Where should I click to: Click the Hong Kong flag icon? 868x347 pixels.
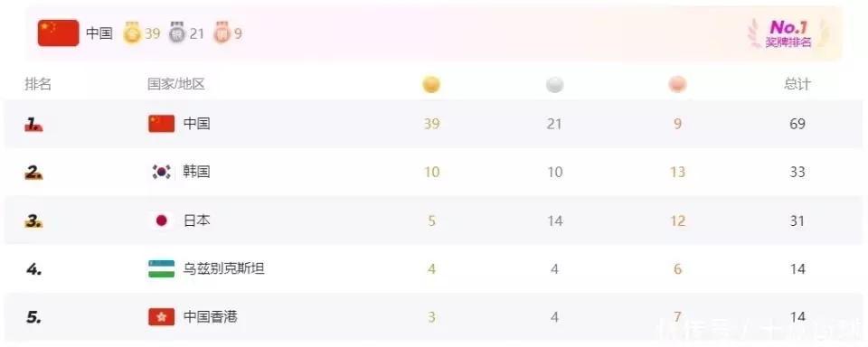pyautogui.click(x=162, y=317)
